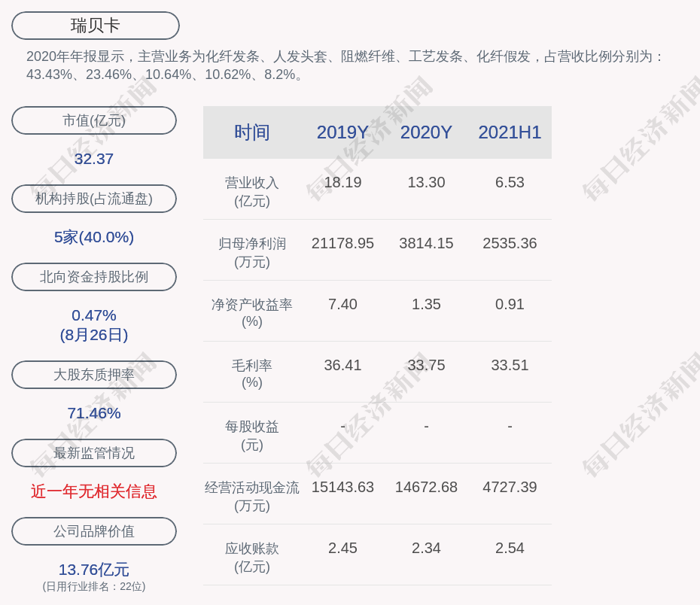Viewport: 700px width, 605px height.
Task: Select net profit value 2535.36
Action: click(510, 244)
